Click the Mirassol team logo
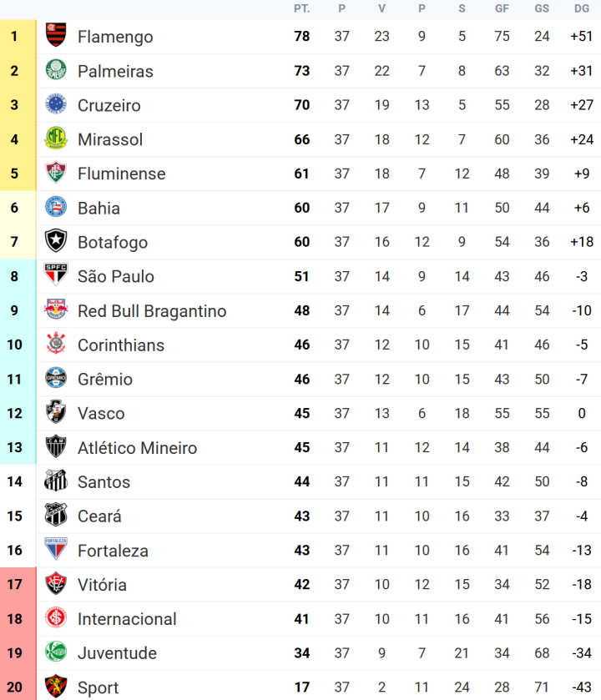 (56, 139)
